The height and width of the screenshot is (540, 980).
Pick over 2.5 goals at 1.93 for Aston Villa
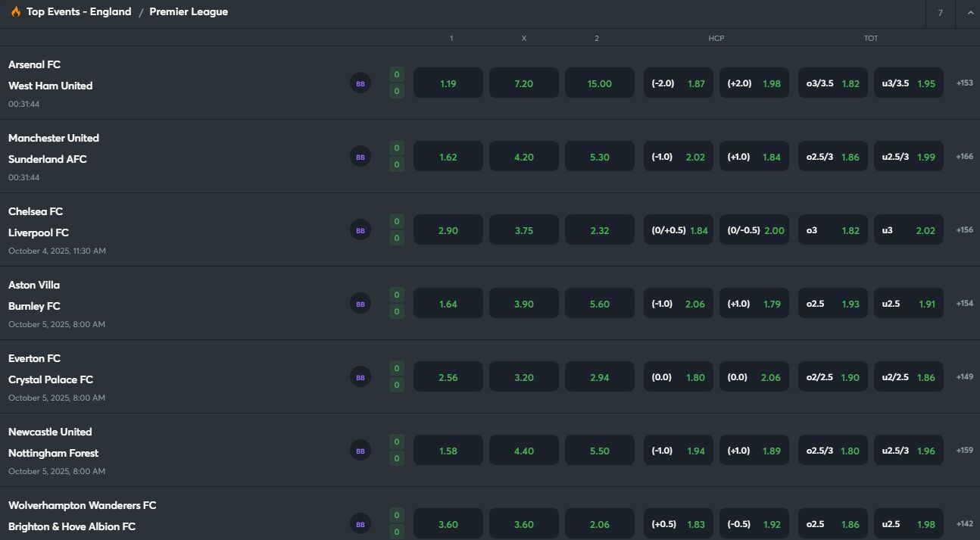[831, 304]
